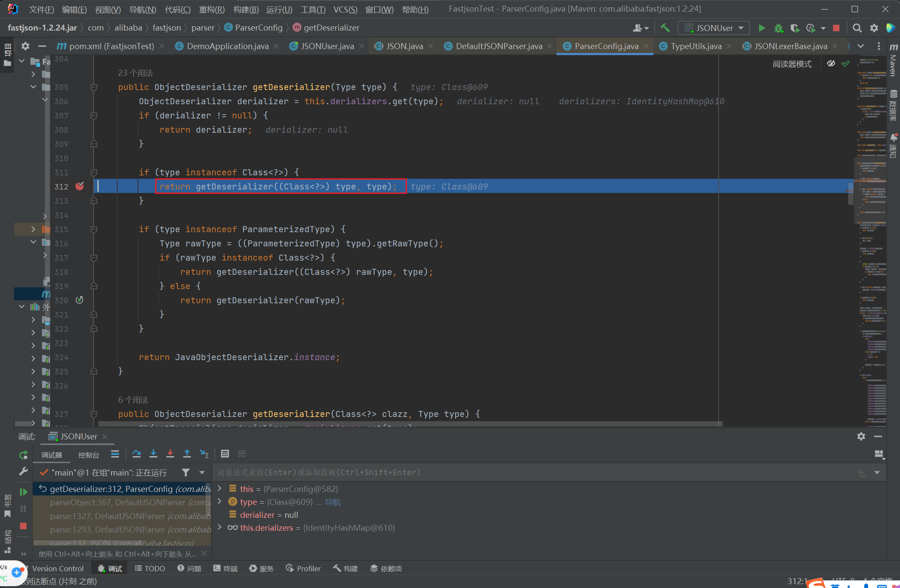Click the Step Over debugger icon
The image size is (900, 588).
pyautogui.click(x=137, y=454)
